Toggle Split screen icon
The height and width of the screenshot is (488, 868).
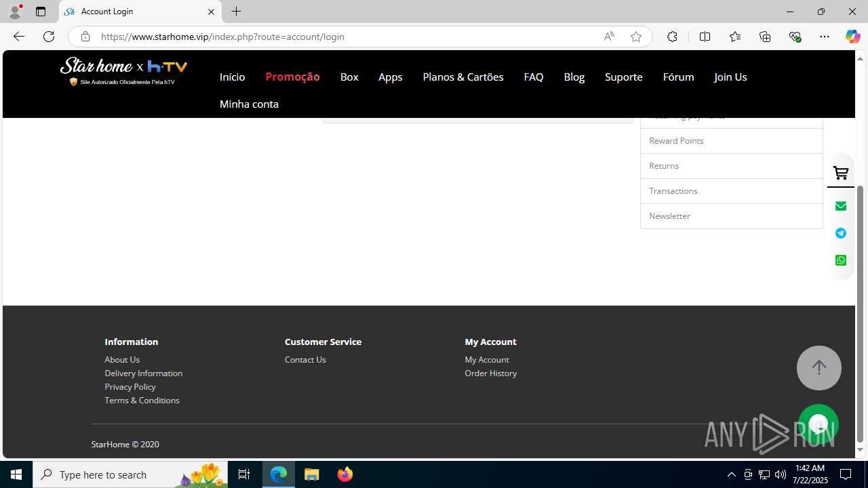[x=705, y=37]
